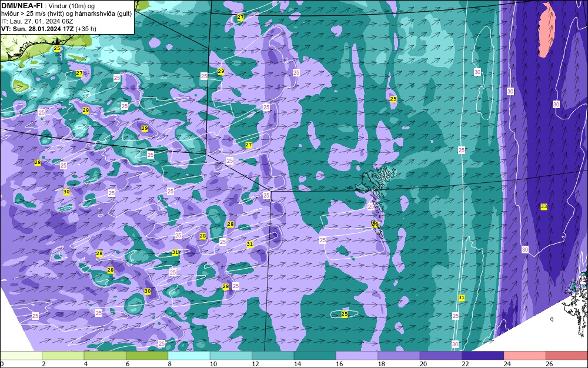
Task: Click the salmon pink high-wind patch on the map
Action: 547,29
